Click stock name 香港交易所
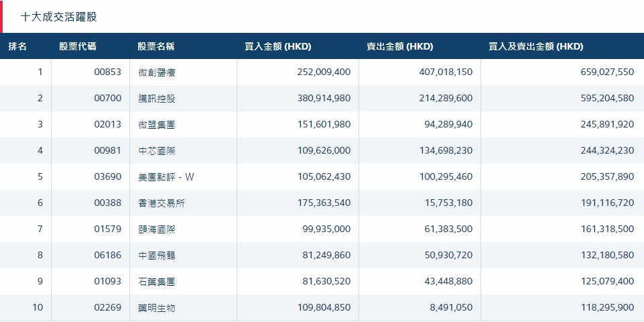644x322 pixels. coord(161,203)
